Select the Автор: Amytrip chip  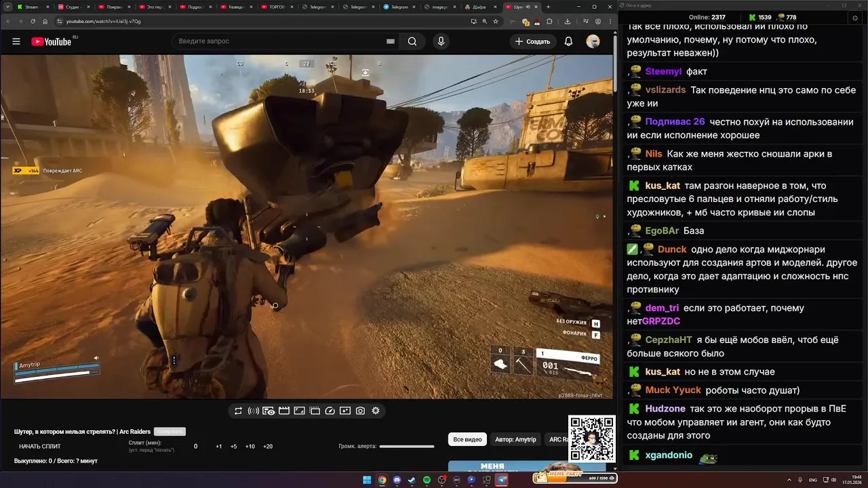[x=515, y=439]
